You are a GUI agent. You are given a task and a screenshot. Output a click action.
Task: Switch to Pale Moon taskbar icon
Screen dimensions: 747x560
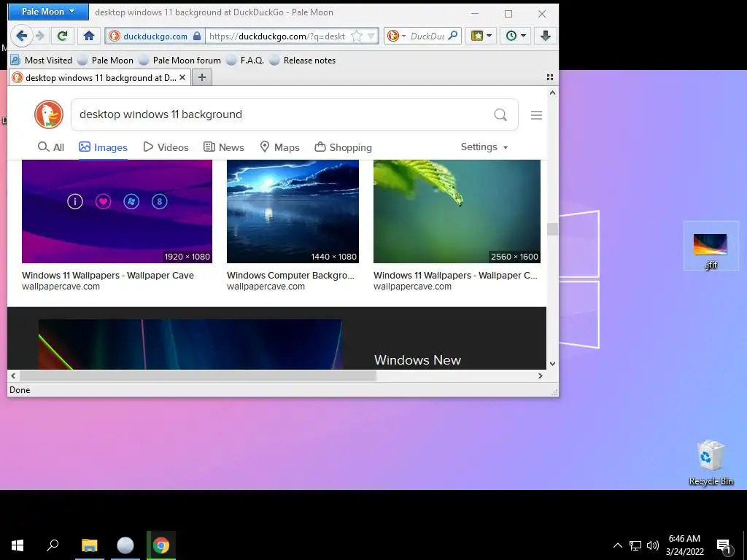[x=125, y=545]
